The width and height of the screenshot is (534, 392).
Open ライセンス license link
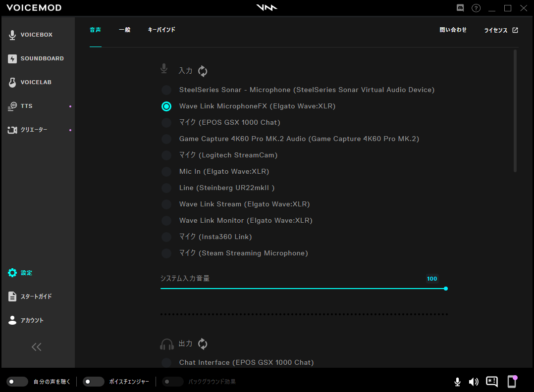496,30
